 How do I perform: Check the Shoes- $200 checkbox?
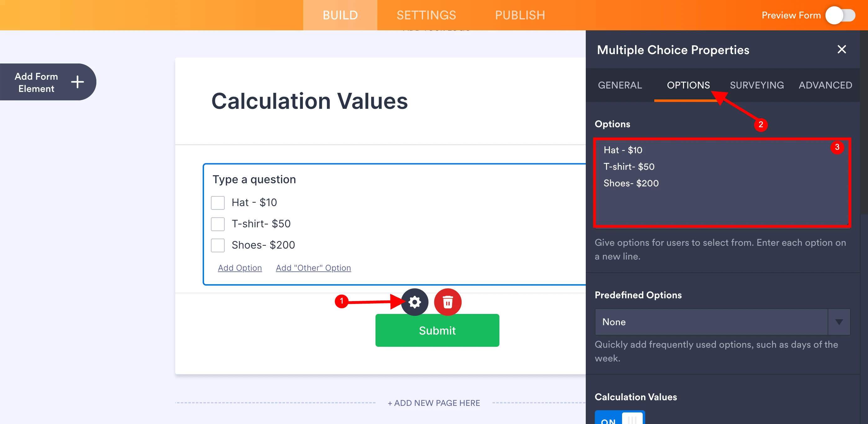pos(218,245)
